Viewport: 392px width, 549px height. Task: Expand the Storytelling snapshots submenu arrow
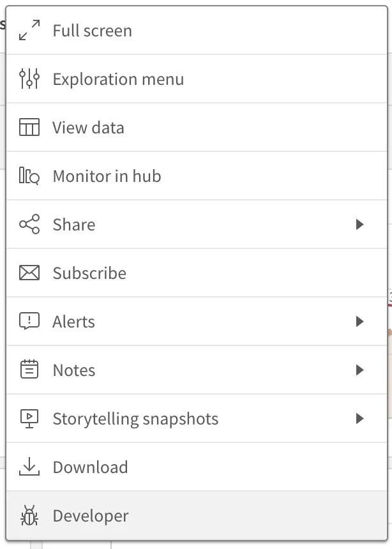click(359, 418)
